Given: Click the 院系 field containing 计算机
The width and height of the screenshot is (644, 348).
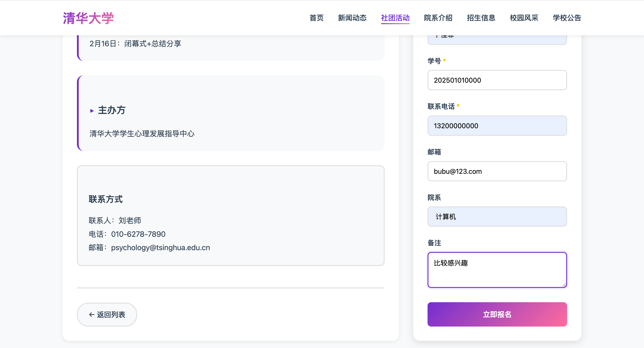Looking at the screenshot, I should (x=497, y=217).
